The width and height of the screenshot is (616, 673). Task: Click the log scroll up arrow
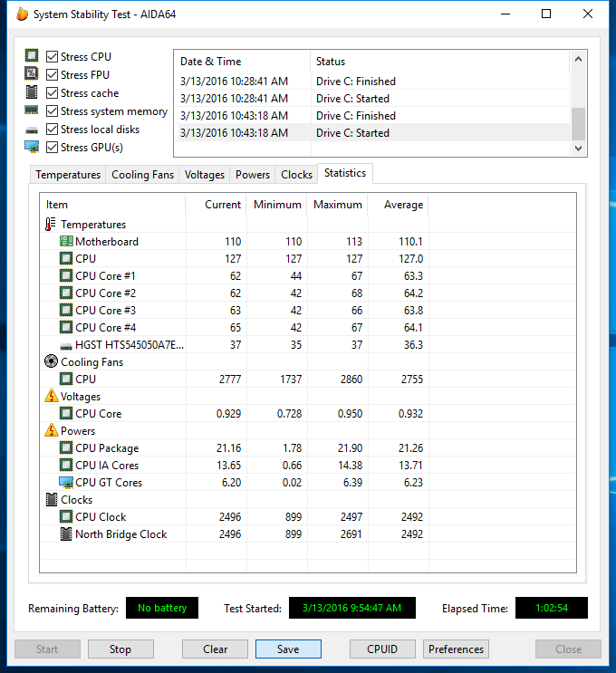tap(578, 59)
